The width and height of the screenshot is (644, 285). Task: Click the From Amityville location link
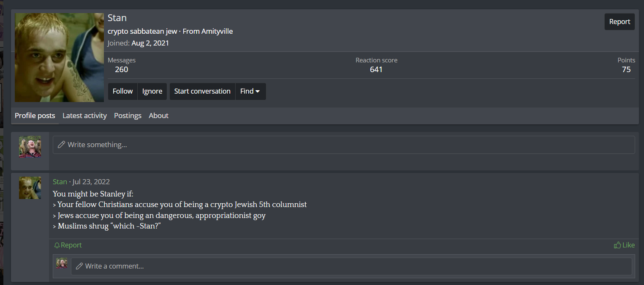click(x=217, y=31)
